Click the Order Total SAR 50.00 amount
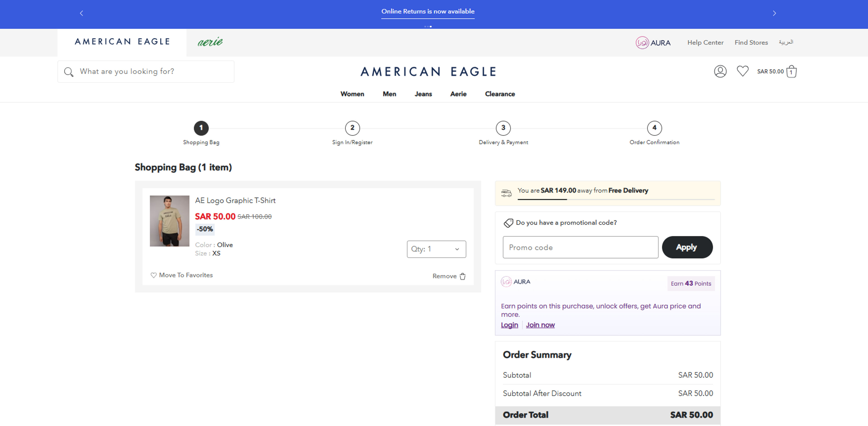This screenshot has width=868, height=426. click(x=691, y=415)
